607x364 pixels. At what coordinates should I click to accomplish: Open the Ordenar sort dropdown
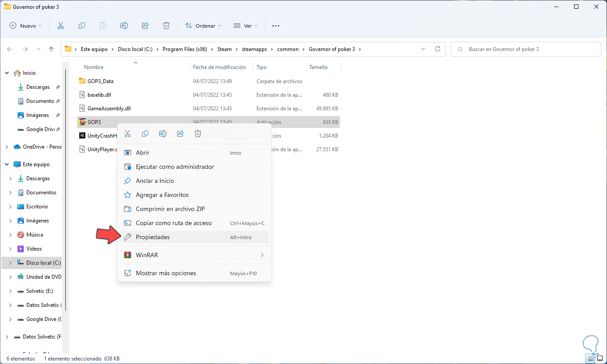[x=203, y=25]
